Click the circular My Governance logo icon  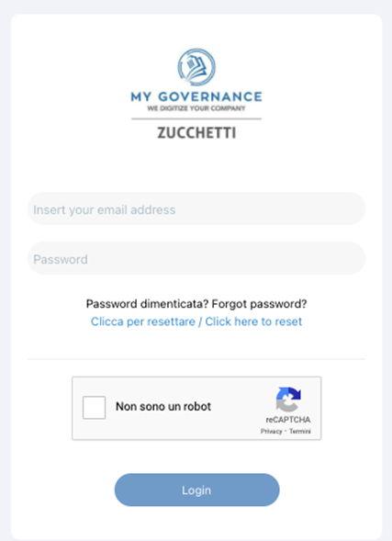click(196, 67)
